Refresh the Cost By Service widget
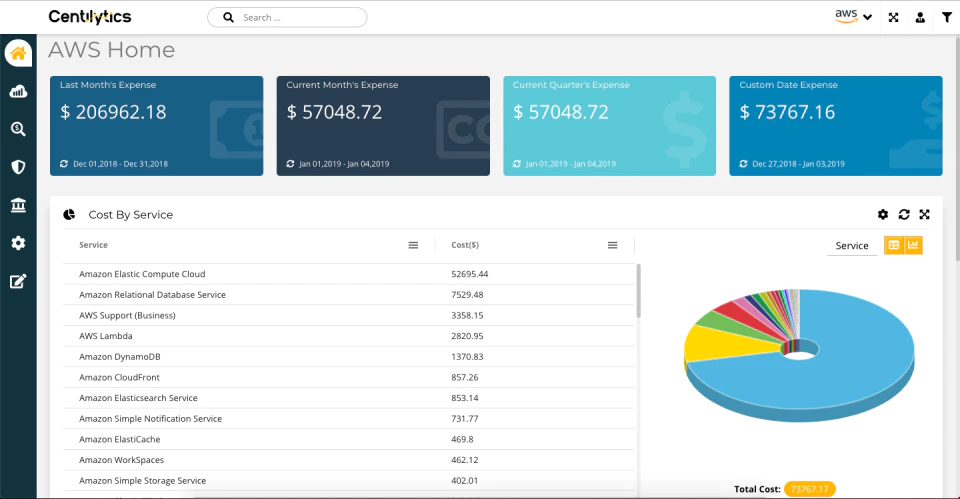The height and width of the screenshot is (499, 960). pos(904,214)
